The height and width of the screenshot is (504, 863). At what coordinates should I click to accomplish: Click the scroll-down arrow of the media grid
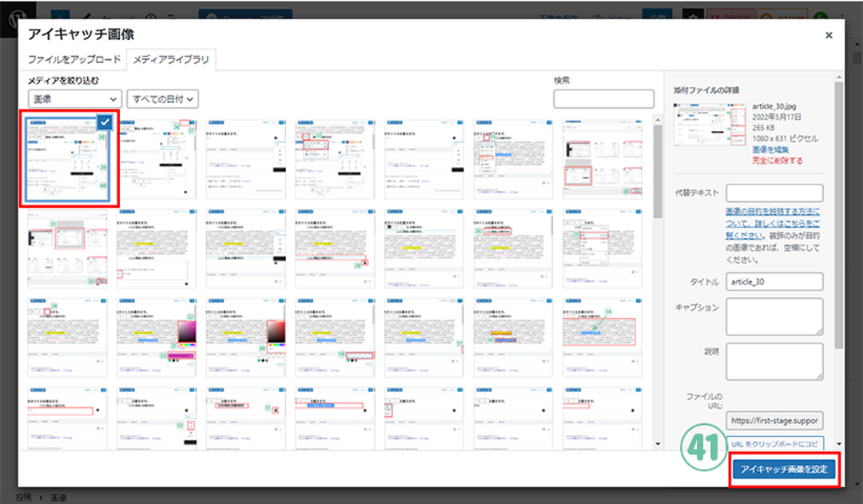(x=657, y=444)
